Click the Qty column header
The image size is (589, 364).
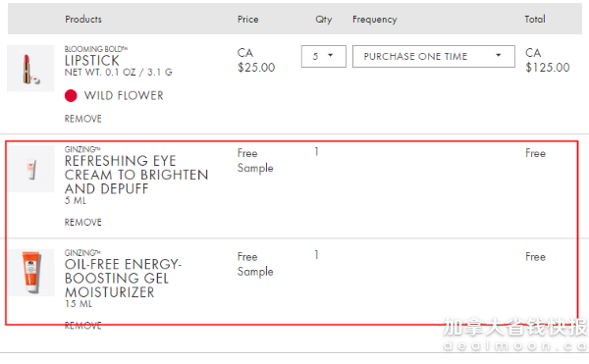(323, 20)
